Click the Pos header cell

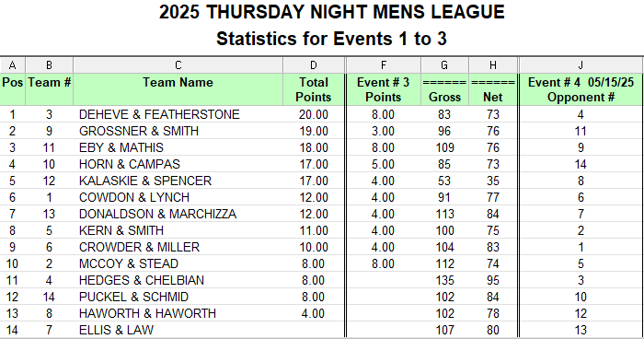(12, 89)
